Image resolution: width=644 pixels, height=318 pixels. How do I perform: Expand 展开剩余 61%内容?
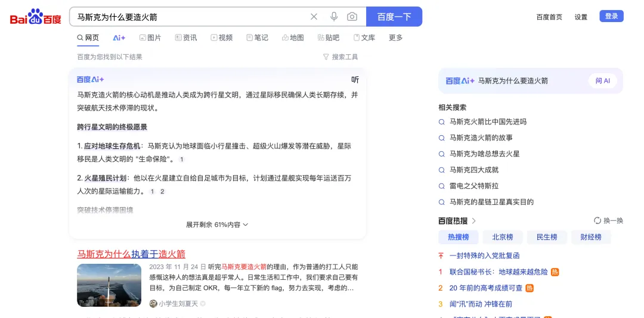tap(217, 225)
